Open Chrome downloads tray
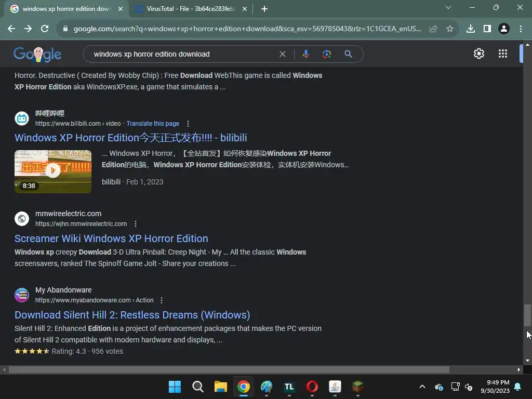 point(471,29)
